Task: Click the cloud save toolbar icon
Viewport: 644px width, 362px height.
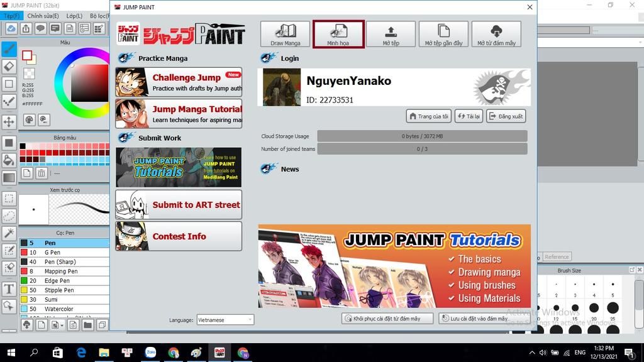Action: click(x=11, y=28)
